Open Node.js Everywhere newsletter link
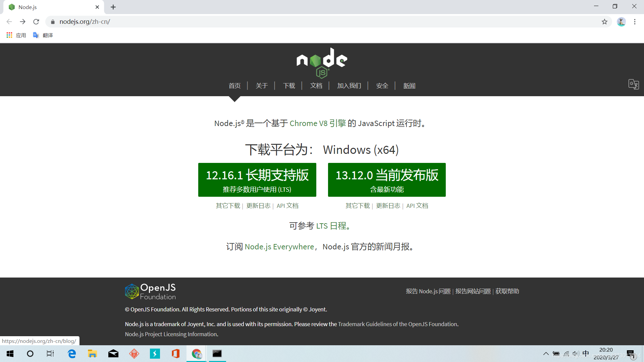644x362 pixels. (279, 247)
